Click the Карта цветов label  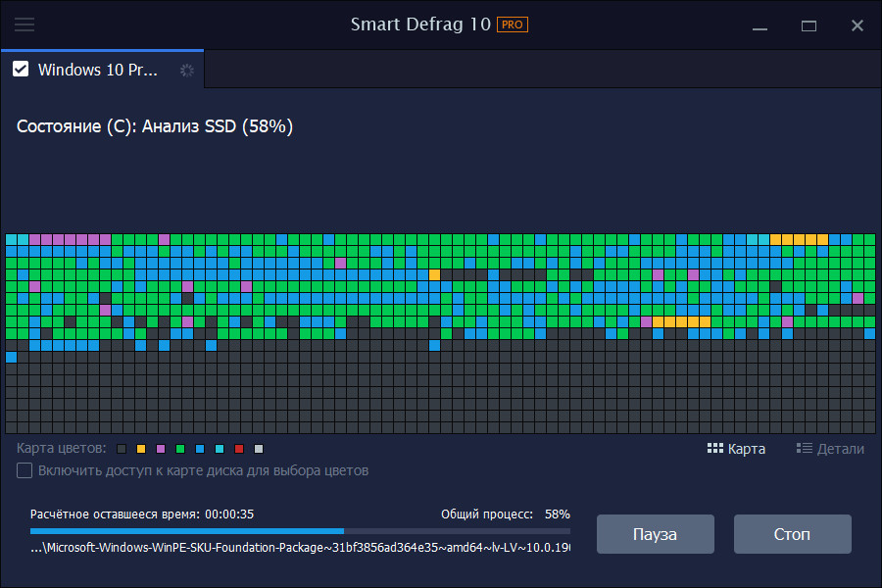click(62, 449)
